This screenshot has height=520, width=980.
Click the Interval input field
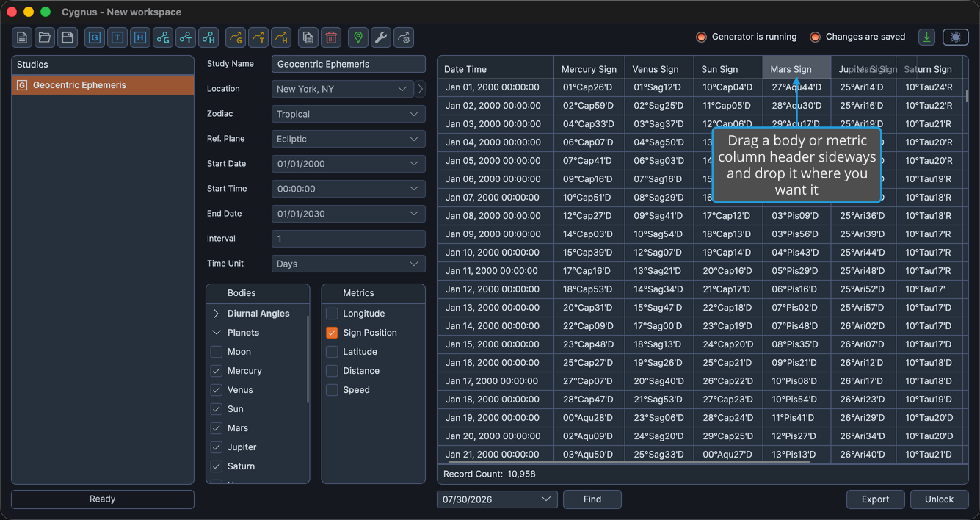(x=349, y=239)
